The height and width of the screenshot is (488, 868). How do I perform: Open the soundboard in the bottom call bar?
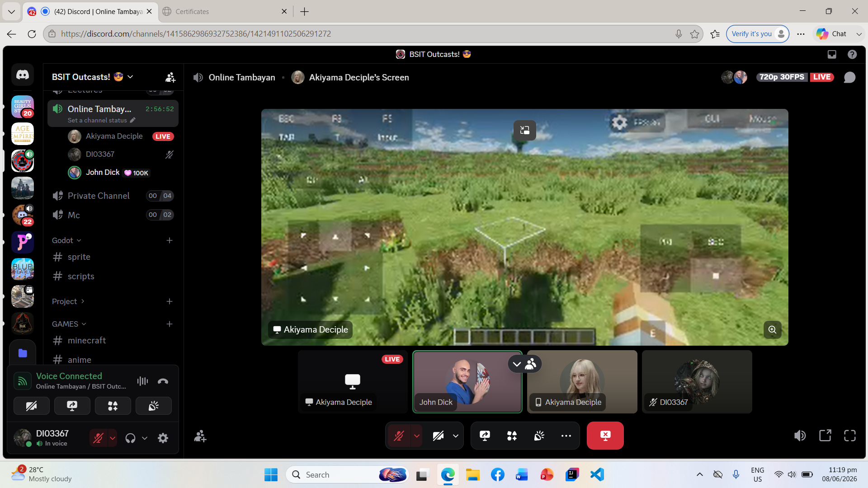tap(539, 436)
